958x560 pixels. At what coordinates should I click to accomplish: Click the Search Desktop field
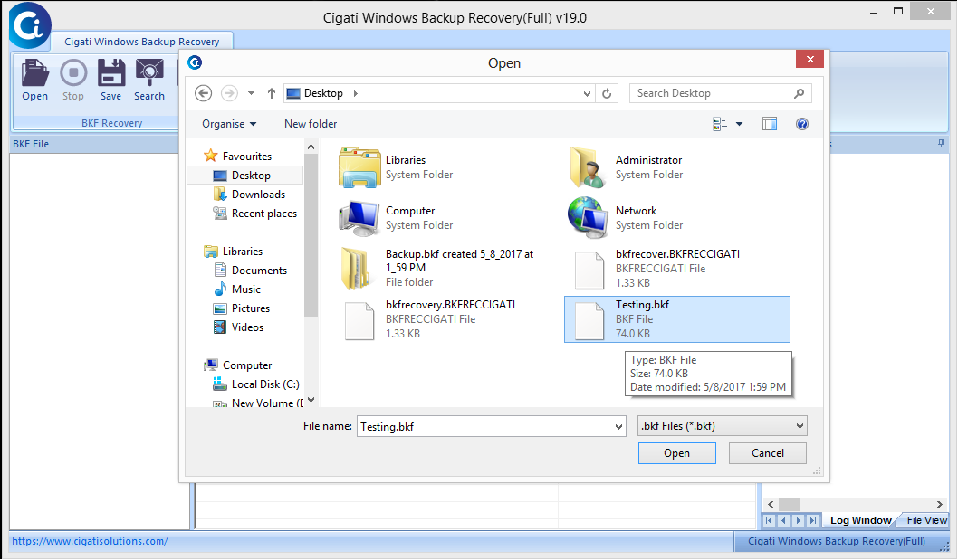(x=721, y=93)
